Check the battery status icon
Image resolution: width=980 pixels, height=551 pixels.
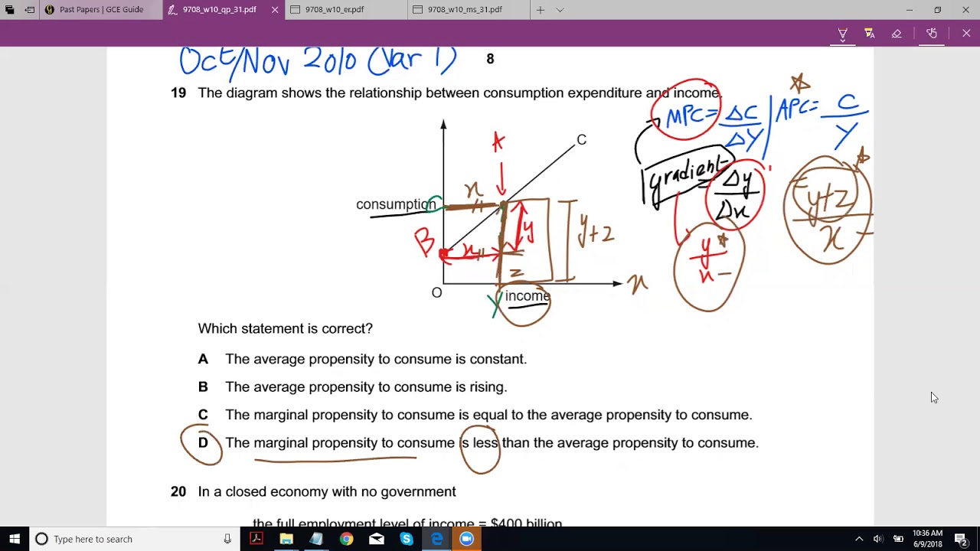(x=898, y=539)
